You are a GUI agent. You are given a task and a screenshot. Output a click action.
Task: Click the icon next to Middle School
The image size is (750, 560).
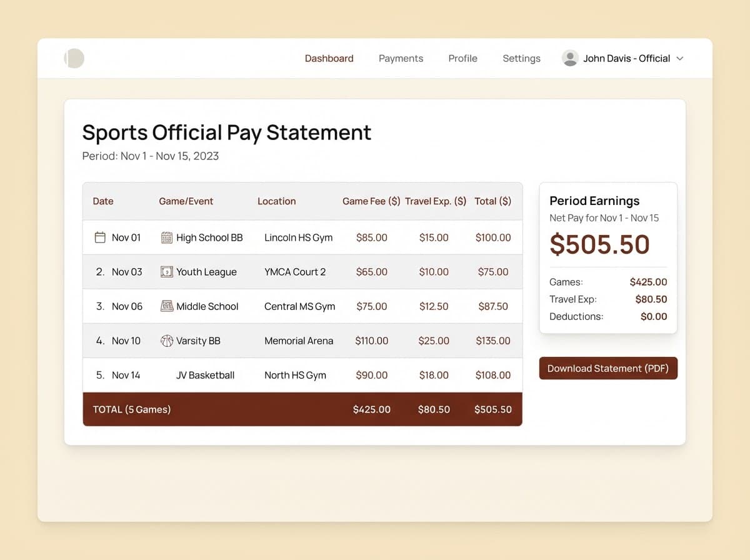pyautogui.click(x=167, y=306)
